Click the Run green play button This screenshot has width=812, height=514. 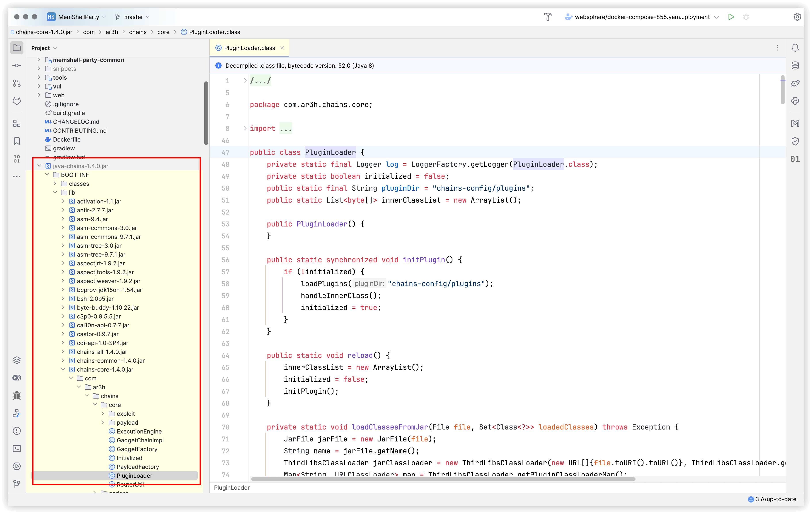click(731, 17)
